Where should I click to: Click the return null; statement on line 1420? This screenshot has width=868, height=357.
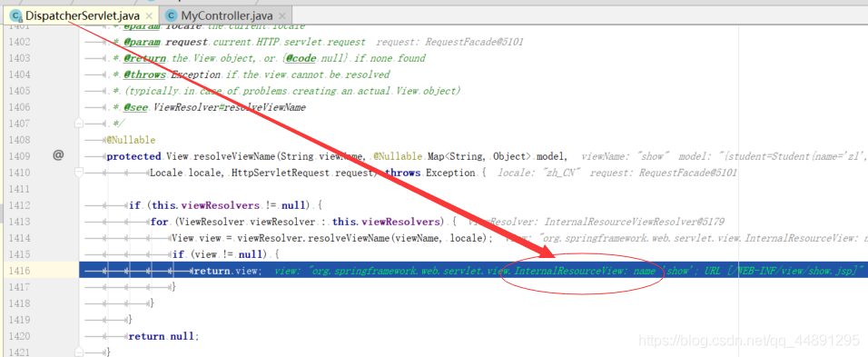click(163, 336)
